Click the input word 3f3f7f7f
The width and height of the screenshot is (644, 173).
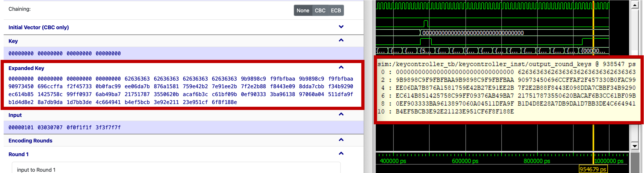108,128
